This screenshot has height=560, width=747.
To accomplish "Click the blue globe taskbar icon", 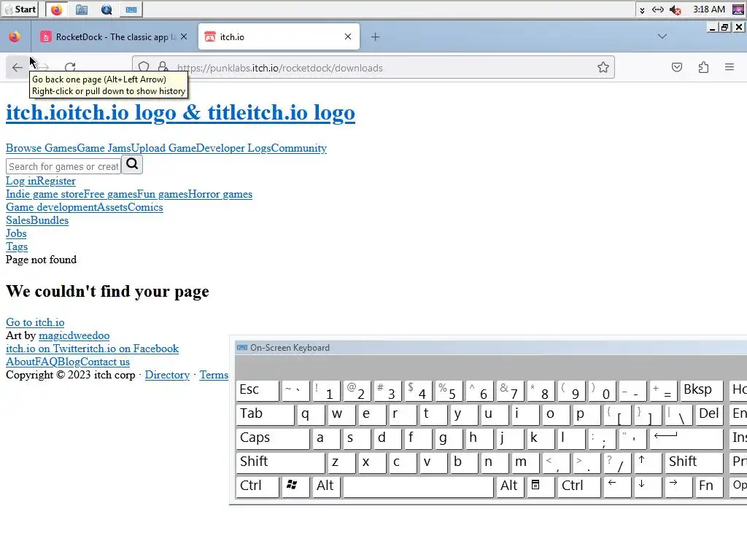I will coord(107,9).
